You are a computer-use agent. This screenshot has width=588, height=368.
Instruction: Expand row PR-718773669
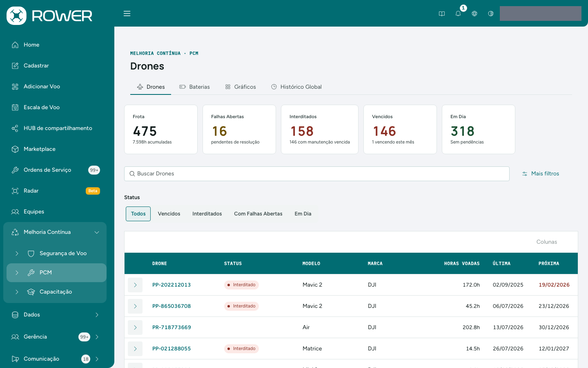(135, 328)
